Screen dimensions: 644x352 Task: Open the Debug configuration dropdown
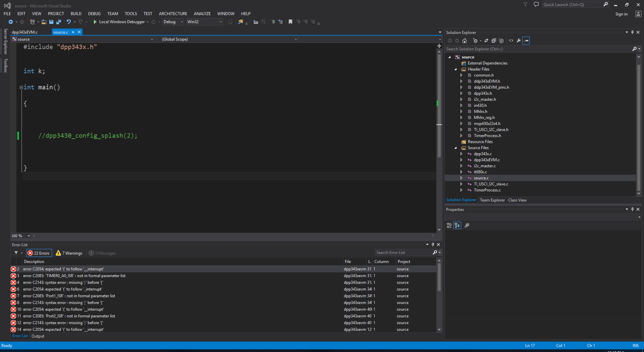pyautogui.click(x=173, y=22)
